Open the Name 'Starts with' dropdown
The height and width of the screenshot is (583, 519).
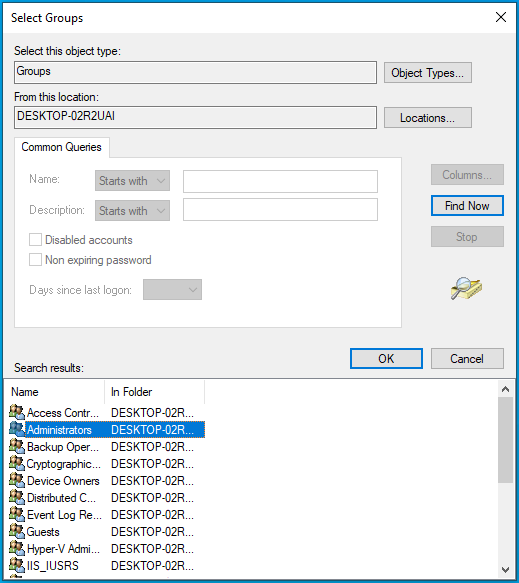tap(132, 181)
